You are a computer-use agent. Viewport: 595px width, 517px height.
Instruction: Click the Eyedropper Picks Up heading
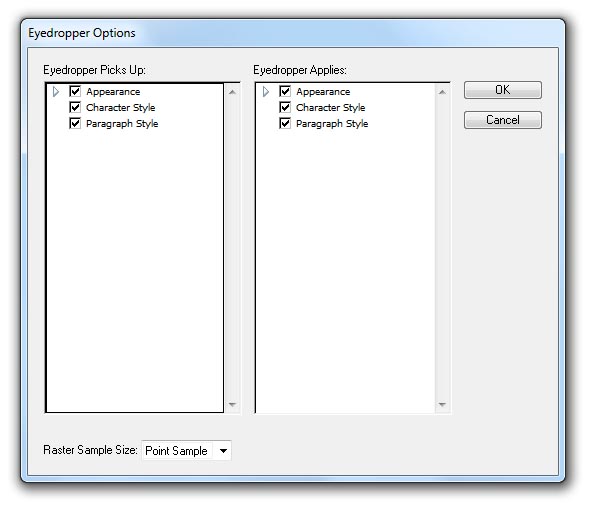click(x=94, y=70)
